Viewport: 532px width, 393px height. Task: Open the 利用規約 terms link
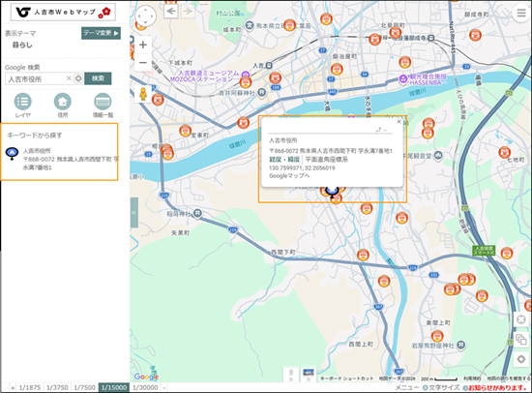coord(472,378)
